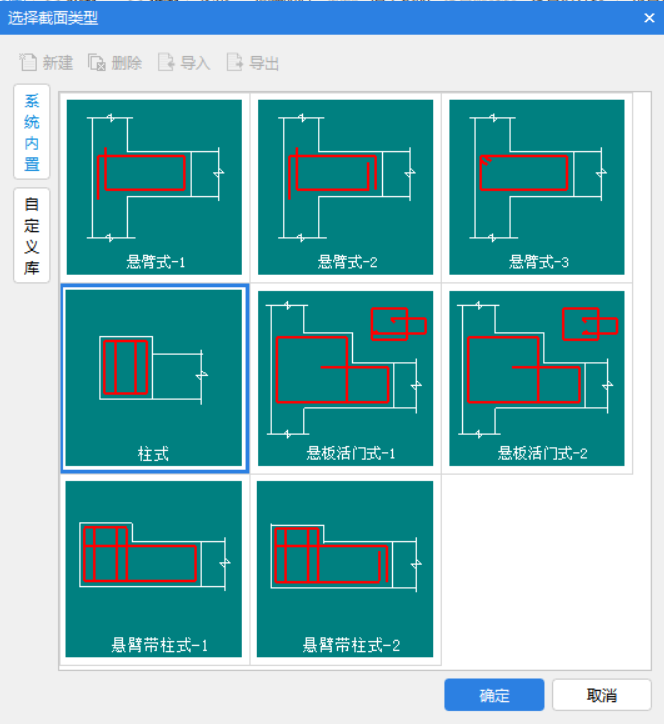This screenshot has width=664, height=724.
Task: Select the 悬臂式-1 section thumbnail
Action: 154,187
